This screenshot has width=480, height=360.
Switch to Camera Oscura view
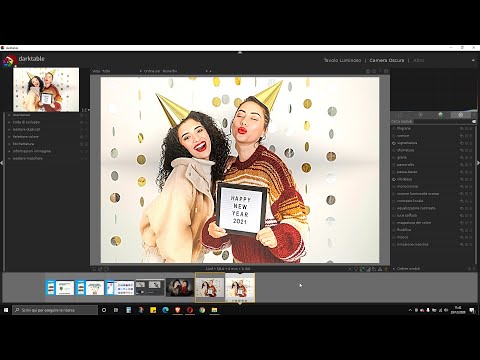click(x=387, y=60)
